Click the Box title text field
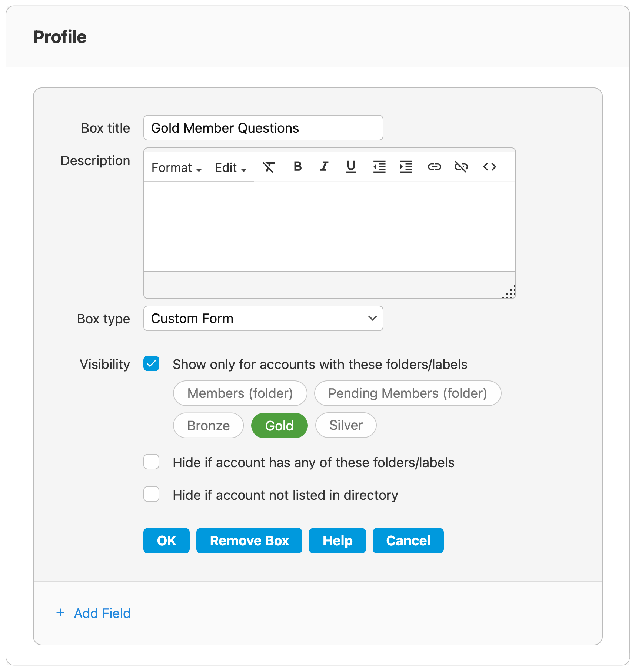 click(x=263, y=128)
